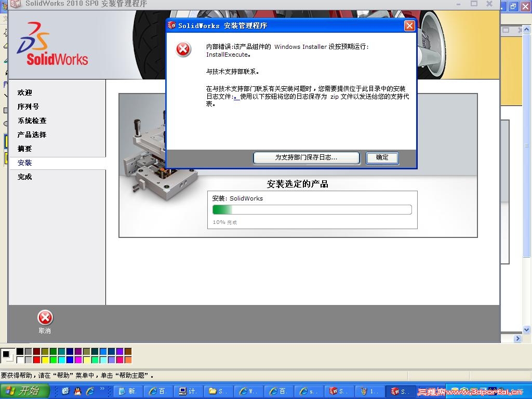Pick the light gray color swatch
Image resolution: width=532 pixels, height=399 pixels.
(x=28, y=360)
